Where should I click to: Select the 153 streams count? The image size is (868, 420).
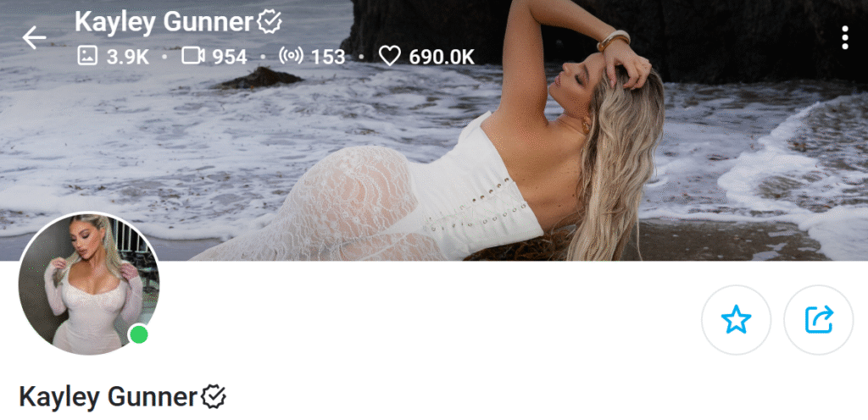328,57
